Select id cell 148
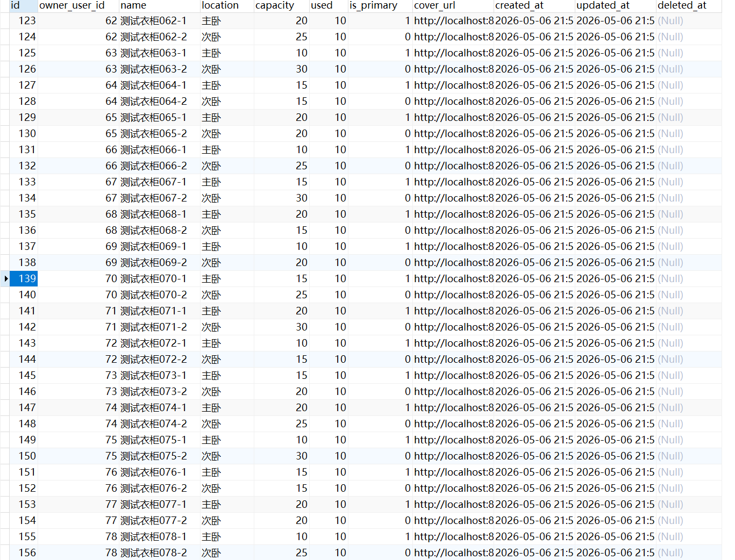This screenshot has height=560, width=735. click(x=24, y=423)
